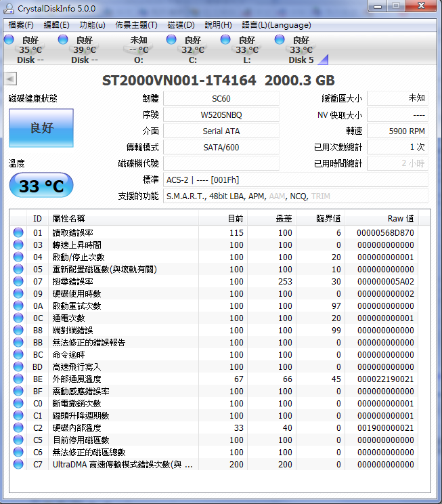442x504 pixels.
Task: Select the O: drive with unknown status
Action: 139,49
